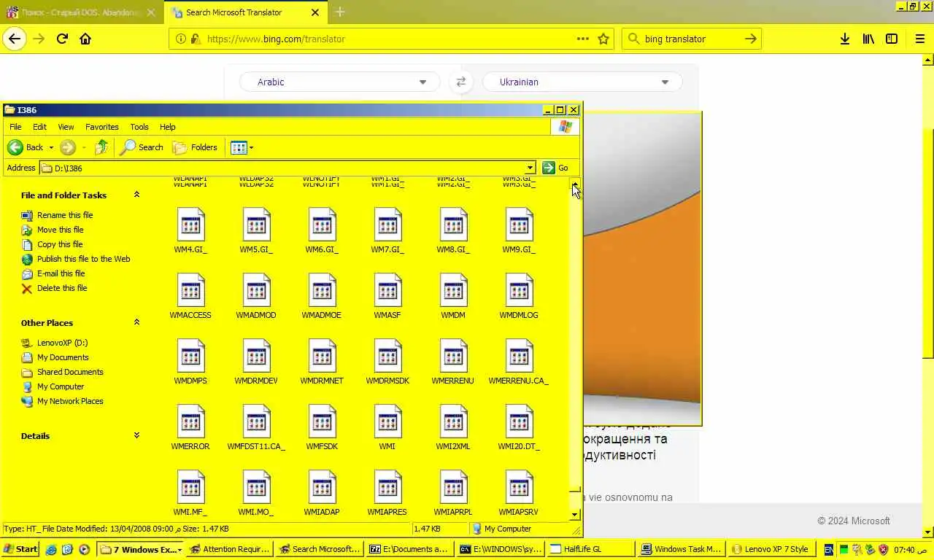
Task: Toggle Firefox sidebar icon
Action: [x=892, y=39]
